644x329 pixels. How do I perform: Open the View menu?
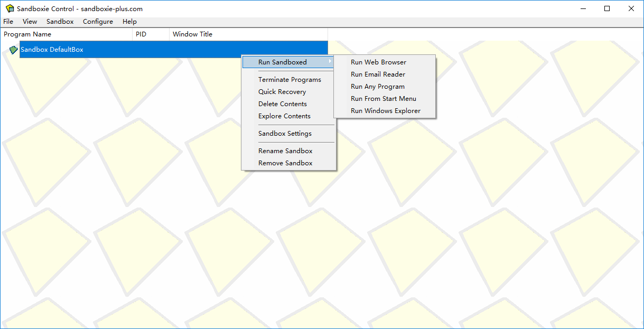pyautogui.click(x=30, y=22)
